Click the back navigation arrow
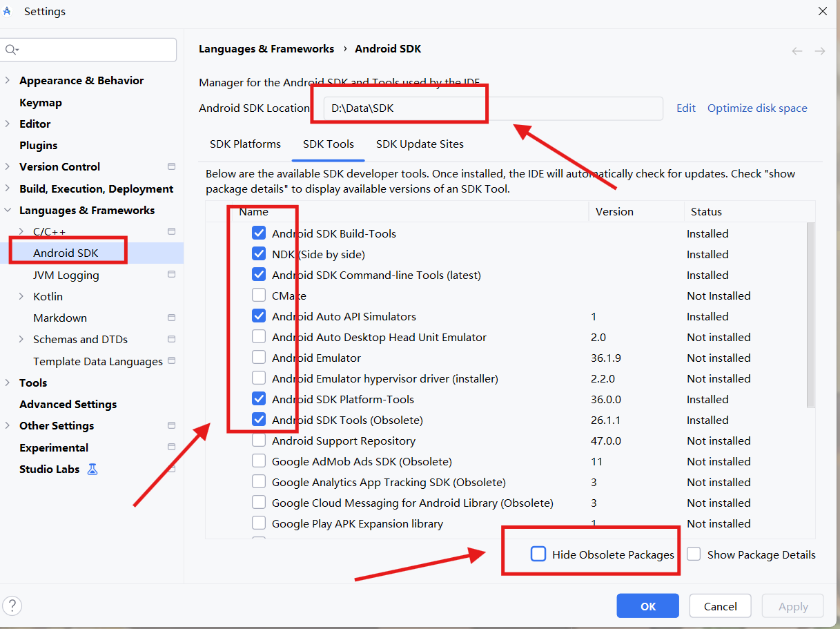The image size is (840, 629). click(x=797, y=50)
